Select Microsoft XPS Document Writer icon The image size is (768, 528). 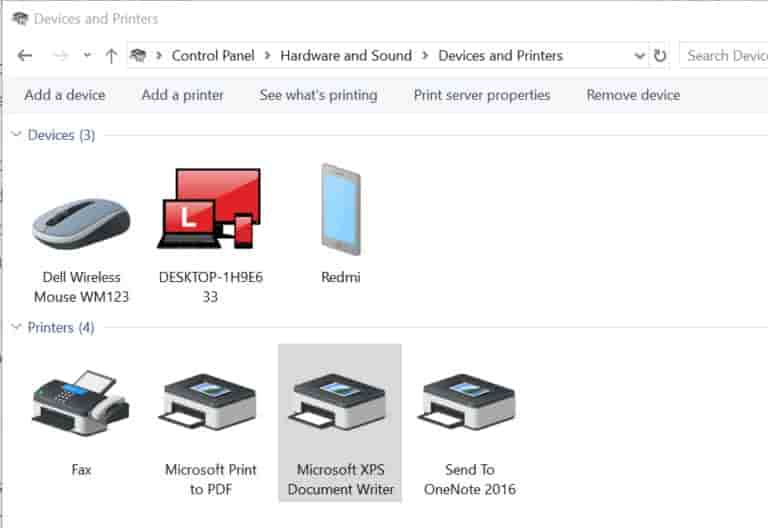(338, 403)
